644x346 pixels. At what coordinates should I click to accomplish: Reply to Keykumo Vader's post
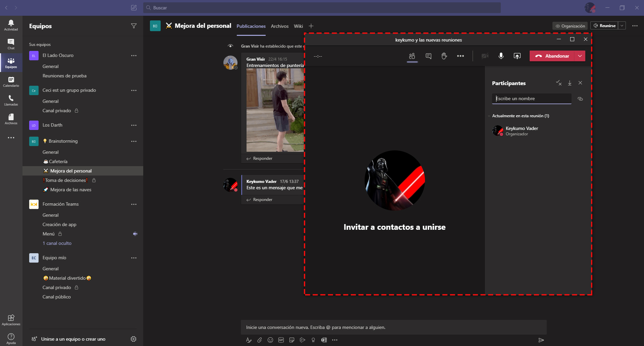[259, 200]
